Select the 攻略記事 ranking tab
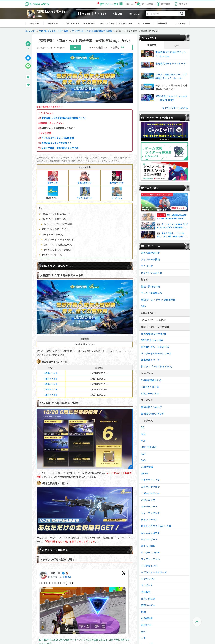Viewport: 215px width, 644px height. click(152, 45)
